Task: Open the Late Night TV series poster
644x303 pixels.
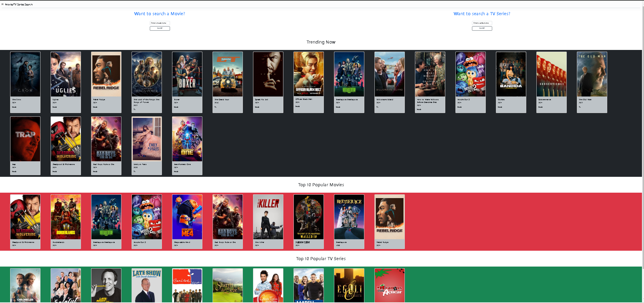Action: pyautogui.click(x=106, y=285)
